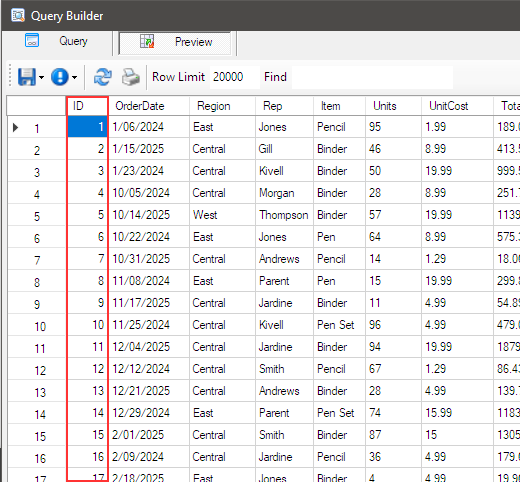This screenshot has height=482, width=520.
Task: Click Region cell West
Action: click(222, 215)
